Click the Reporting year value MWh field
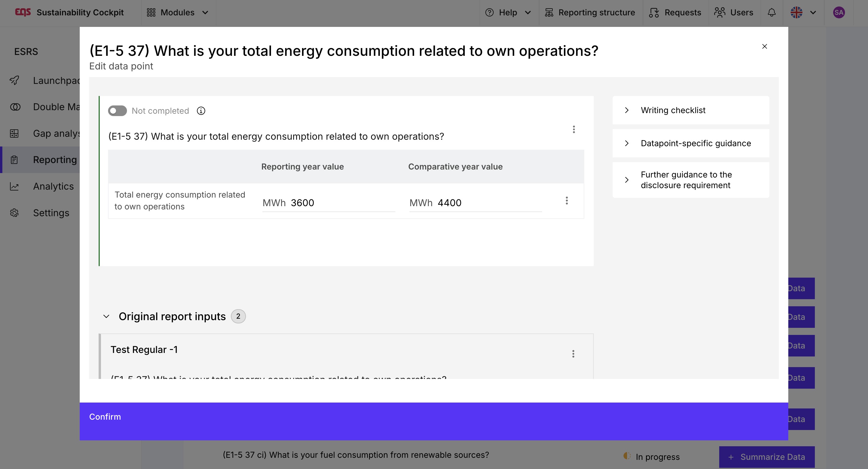The width and height of the screenshot is (868, 469). pyautogui.click(x=340, y=203)
